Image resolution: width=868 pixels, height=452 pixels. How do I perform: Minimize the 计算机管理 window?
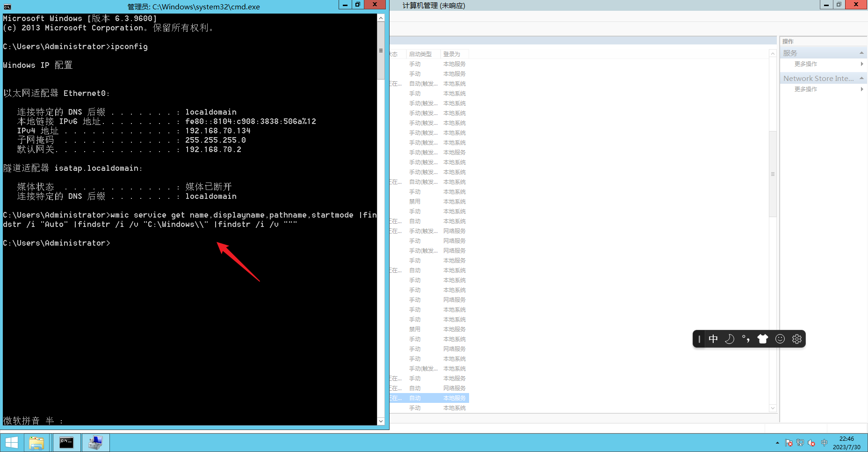click(x=826, y=5)
